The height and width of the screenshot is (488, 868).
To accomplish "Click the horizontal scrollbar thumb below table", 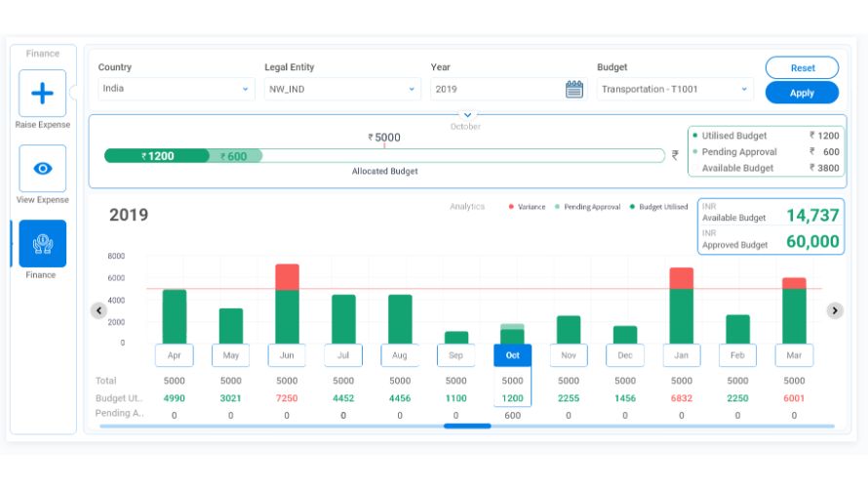I will 467,426.
